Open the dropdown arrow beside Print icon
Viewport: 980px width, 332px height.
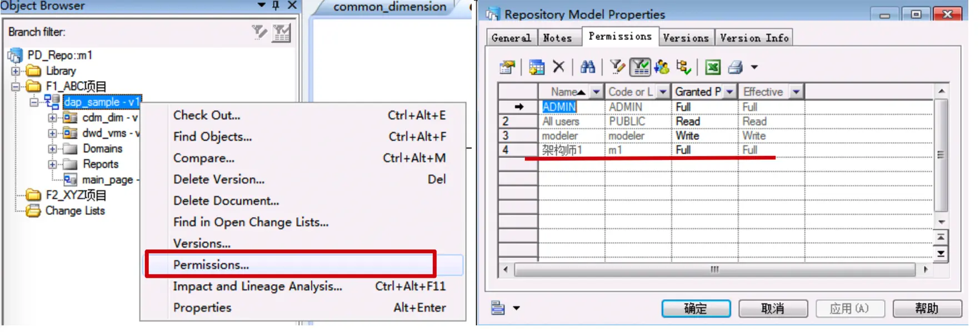click(754, 67)
